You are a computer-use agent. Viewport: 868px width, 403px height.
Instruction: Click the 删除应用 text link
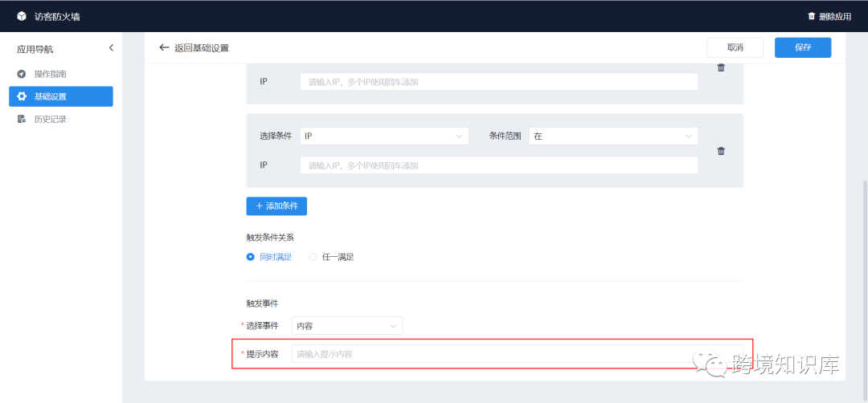[835, 17]
